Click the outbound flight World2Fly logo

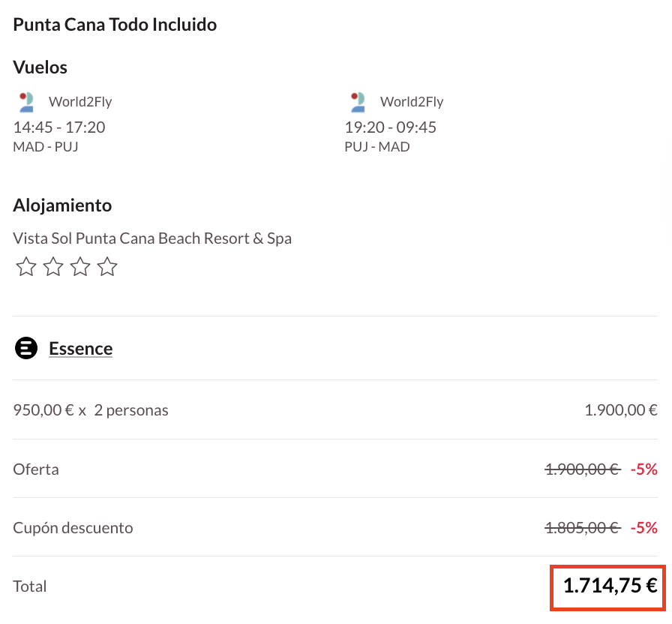click(x=27, y=102)
